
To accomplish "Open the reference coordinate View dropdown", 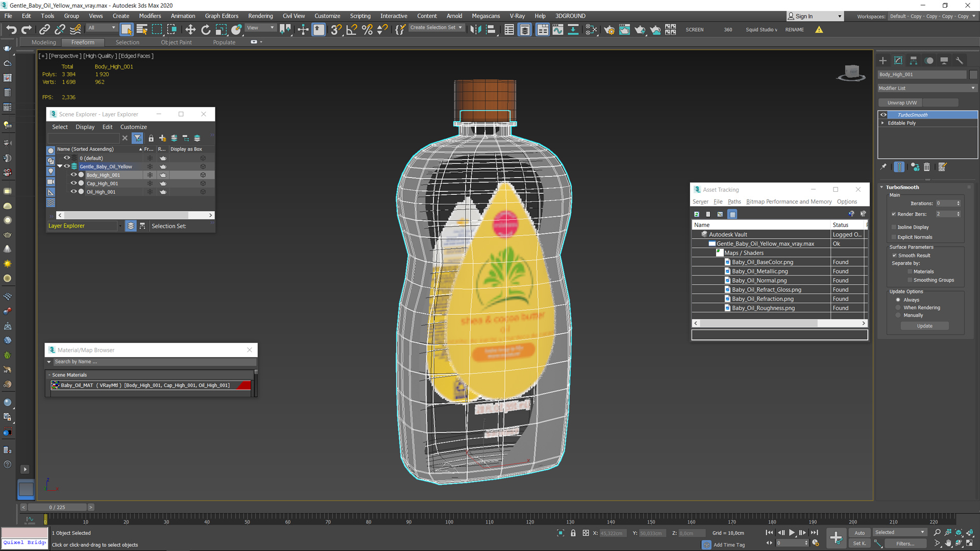I will [x=261, y=28].
